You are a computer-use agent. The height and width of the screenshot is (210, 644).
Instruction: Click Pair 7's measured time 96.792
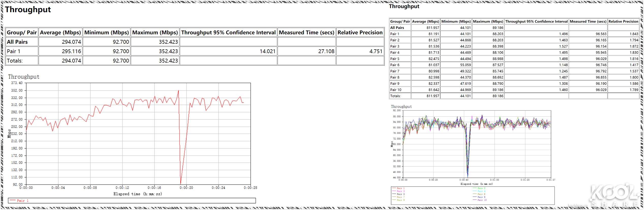pos(601,71)
